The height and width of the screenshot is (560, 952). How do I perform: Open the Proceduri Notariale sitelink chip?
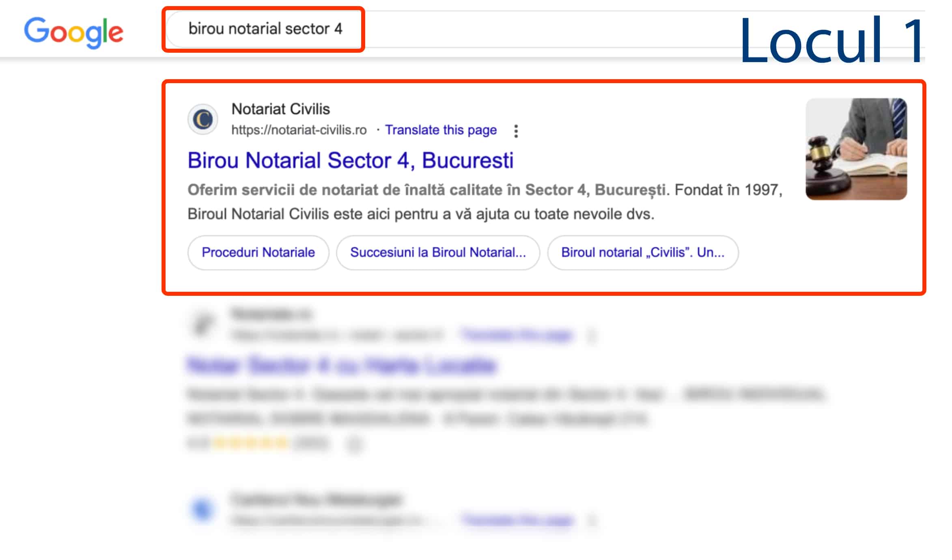coord(258,252)
